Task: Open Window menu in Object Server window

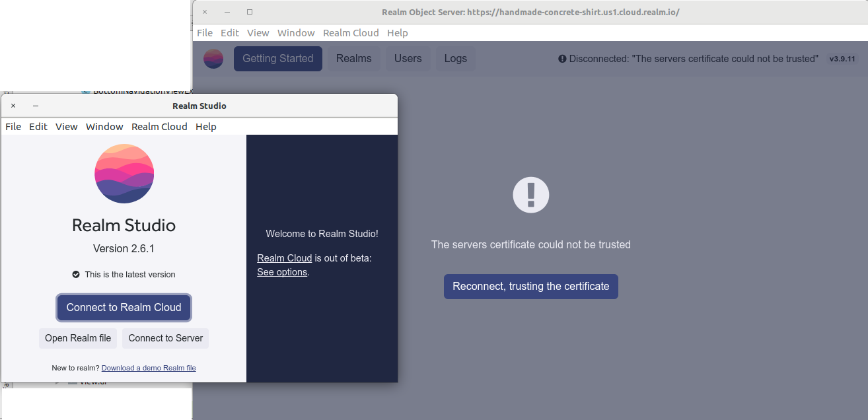Action: (x=296, y=33)
